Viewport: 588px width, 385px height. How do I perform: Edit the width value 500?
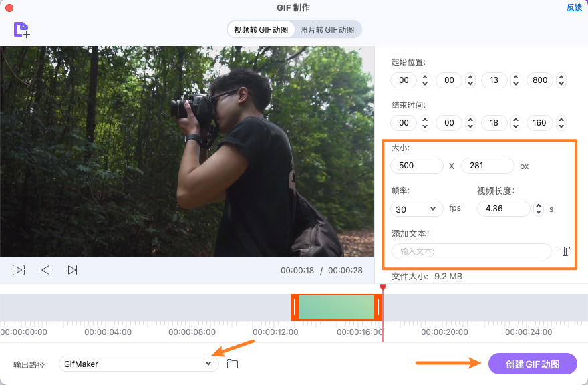point(416,165)
